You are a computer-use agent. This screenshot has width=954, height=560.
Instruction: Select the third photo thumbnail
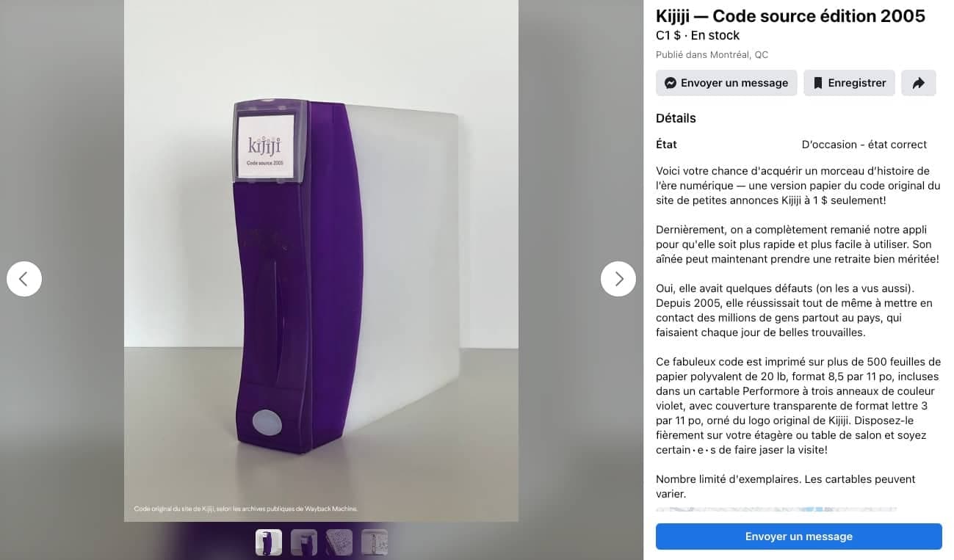[339, 542]
